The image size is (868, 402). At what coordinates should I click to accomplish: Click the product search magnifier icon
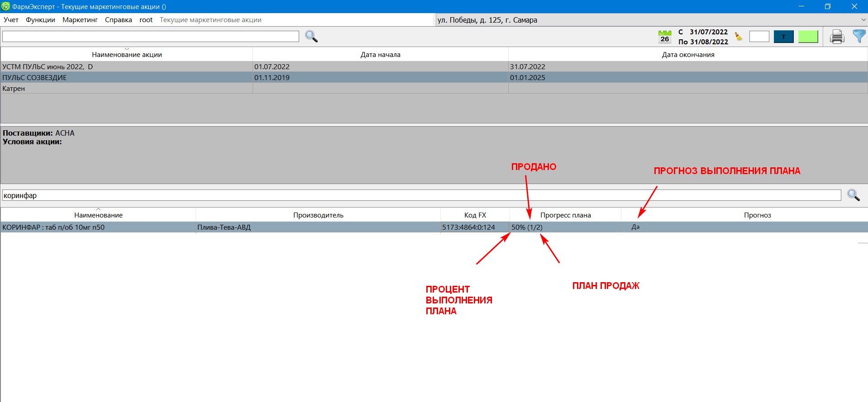pyautogui.click(x=853, y=195)
